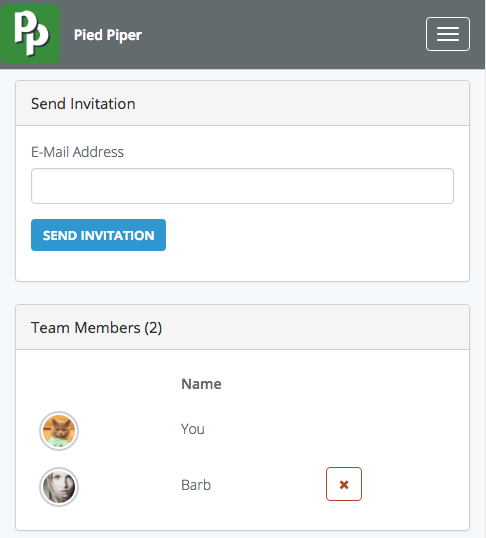486x538 pixels.
Task: Open the hamburger navigation menu
Action: tap(448, 34)
